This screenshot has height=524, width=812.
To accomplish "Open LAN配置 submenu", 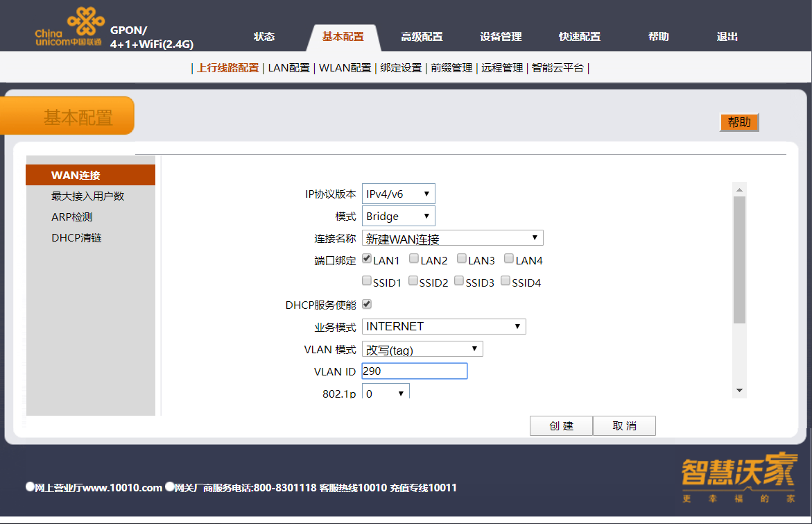I will pos(289,68).
